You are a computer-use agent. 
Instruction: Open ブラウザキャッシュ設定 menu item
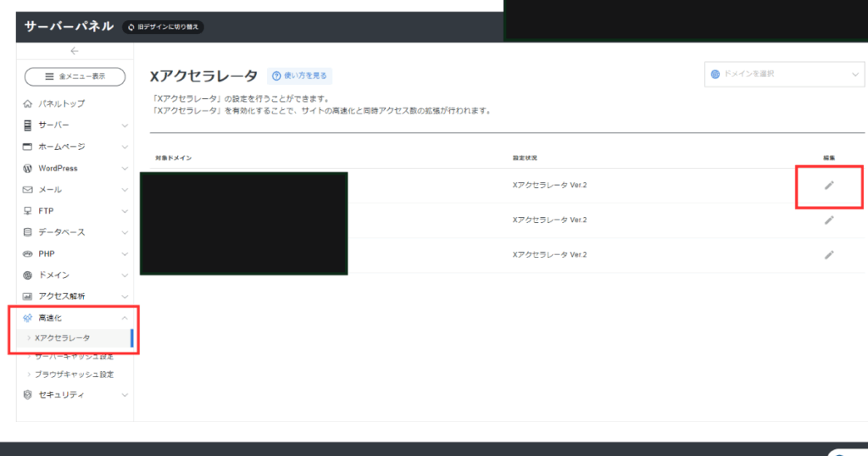(x=73, y=375)
